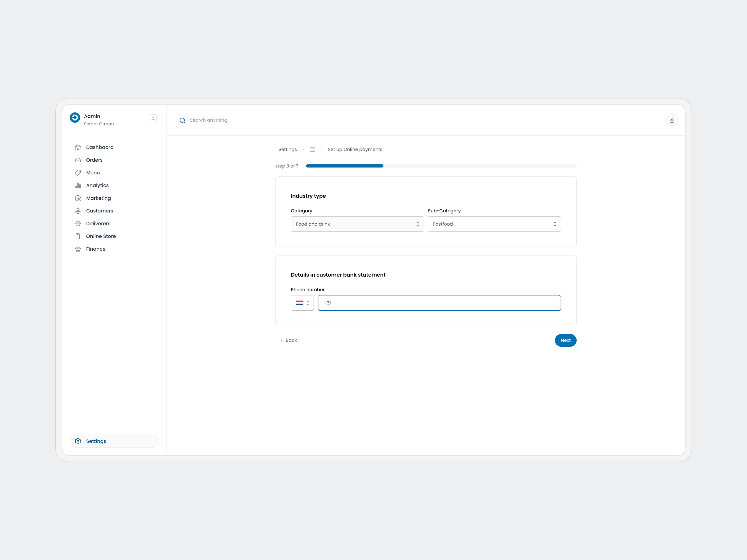This screenshot has height=560, width=747.
Task: Click the Menu tag icon
Action: pos(78,173)
